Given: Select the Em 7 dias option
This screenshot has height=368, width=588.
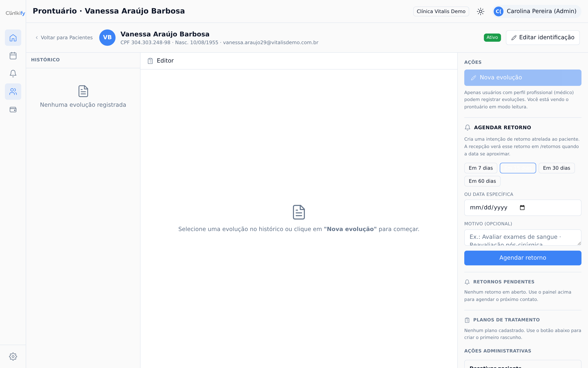Looking at the screenshot, I should coord(481,168).
